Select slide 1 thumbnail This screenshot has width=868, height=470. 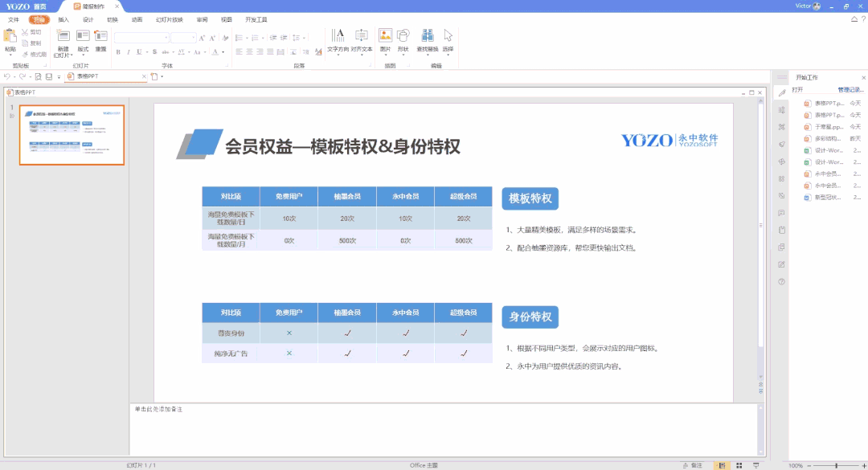click(x=72, y=135)
